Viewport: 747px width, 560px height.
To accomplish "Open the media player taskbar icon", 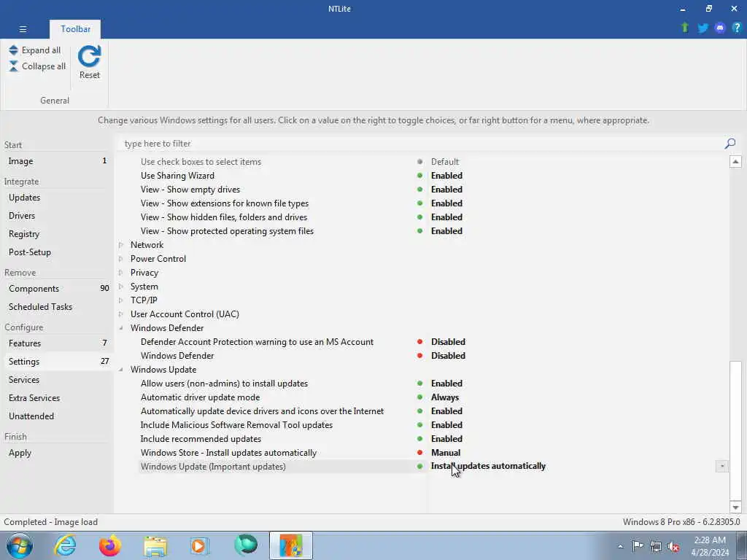I will click(x=200, y=545).
